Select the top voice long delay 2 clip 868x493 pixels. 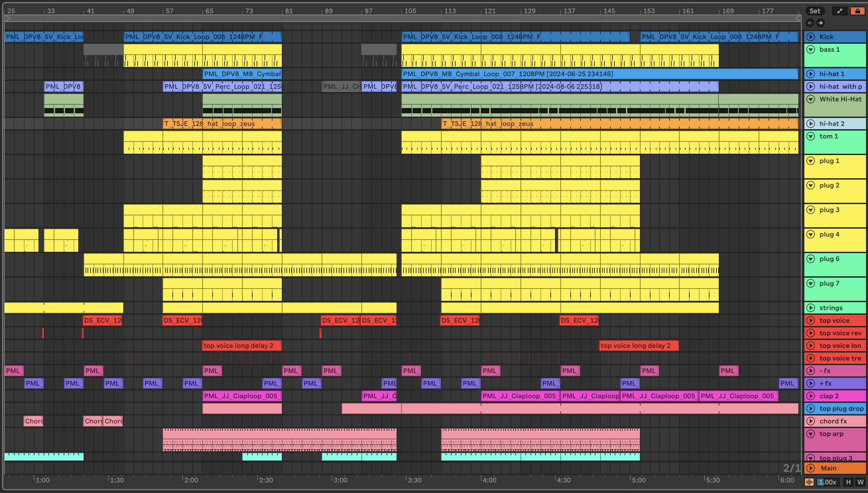(241, 346)
